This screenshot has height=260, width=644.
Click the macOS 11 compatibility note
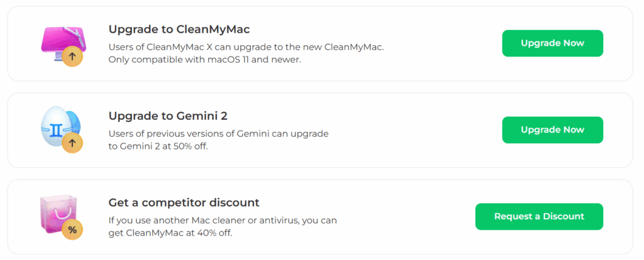click(205, 60)
